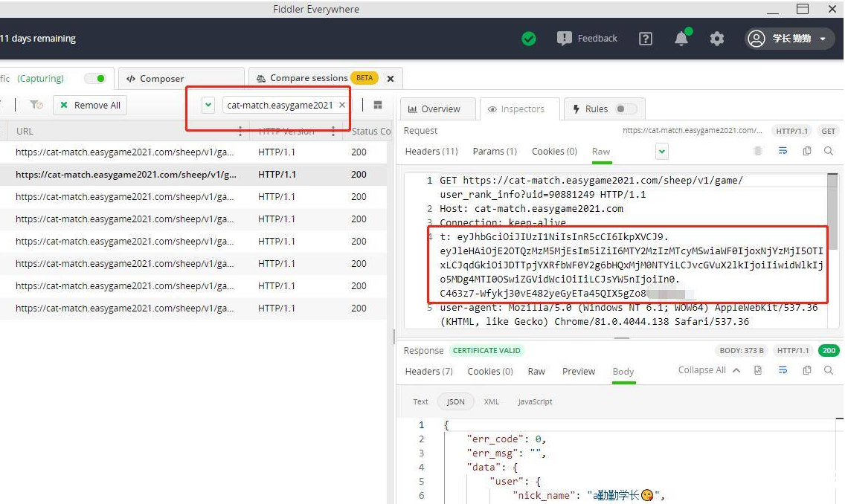The image size is (848, 504).
Task: Open the Overview tab
Action: [434, 109]
